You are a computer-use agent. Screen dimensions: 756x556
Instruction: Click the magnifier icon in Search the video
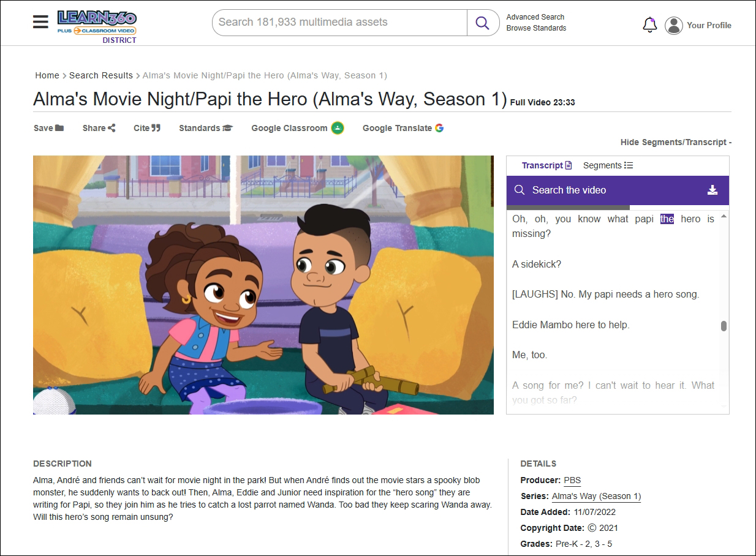click(x=520, y=190)
